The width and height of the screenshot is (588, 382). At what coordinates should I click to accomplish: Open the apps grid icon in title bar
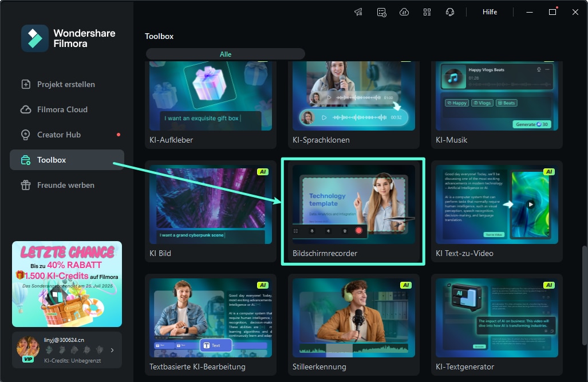[x=427, y=12]
